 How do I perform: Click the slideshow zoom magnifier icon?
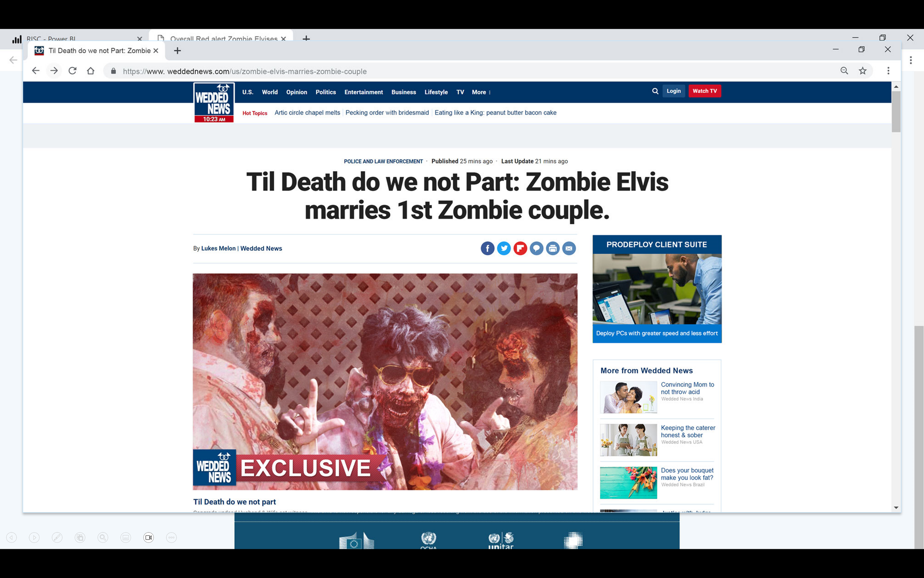(x=103, y=537)
